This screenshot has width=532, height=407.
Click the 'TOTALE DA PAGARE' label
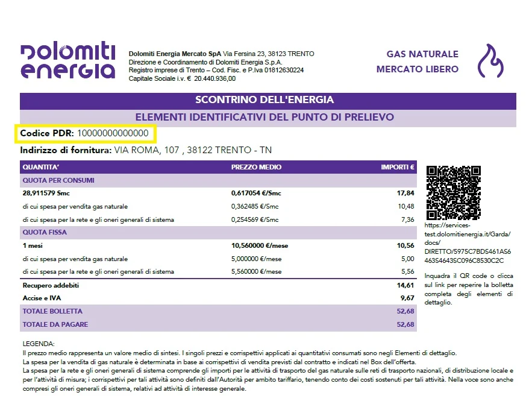(x=55, y=324)
